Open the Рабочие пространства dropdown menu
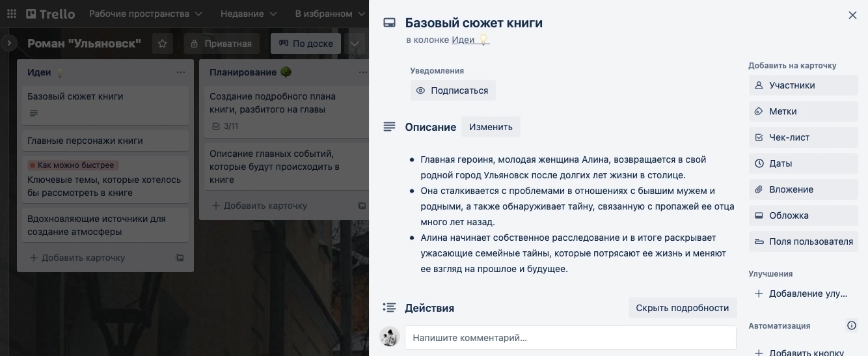 [x=146, y=14]
